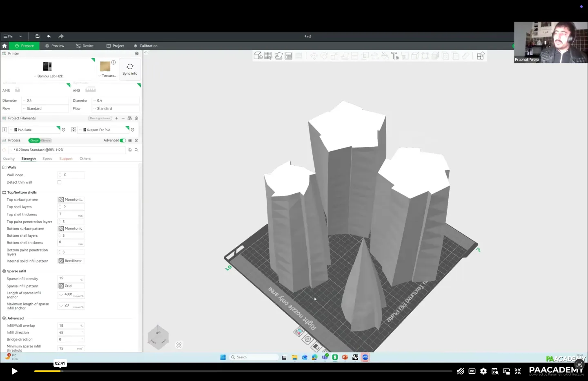Add a filament with the plus icon

pyautogui.click(x=117, y=119)
